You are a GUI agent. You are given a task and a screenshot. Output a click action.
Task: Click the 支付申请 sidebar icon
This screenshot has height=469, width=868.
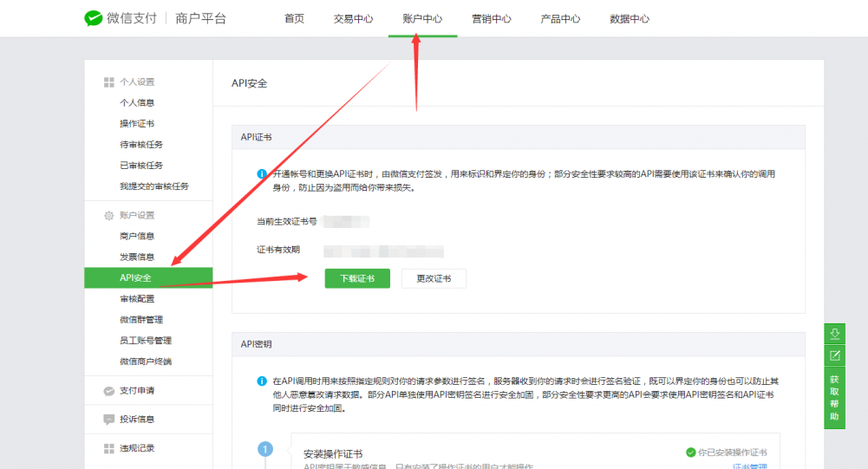109,391
